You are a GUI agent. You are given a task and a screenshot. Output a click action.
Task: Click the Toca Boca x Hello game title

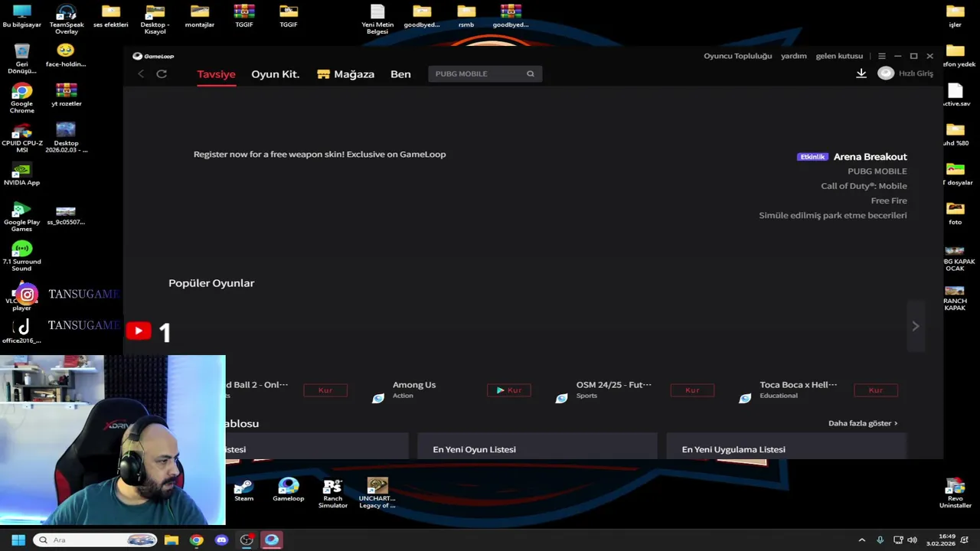[x=799, y=385]
